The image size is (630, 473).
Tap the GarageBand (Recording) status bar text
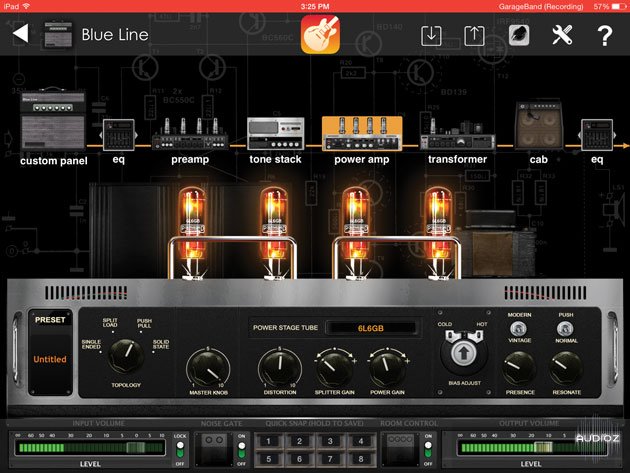[541, 6]
